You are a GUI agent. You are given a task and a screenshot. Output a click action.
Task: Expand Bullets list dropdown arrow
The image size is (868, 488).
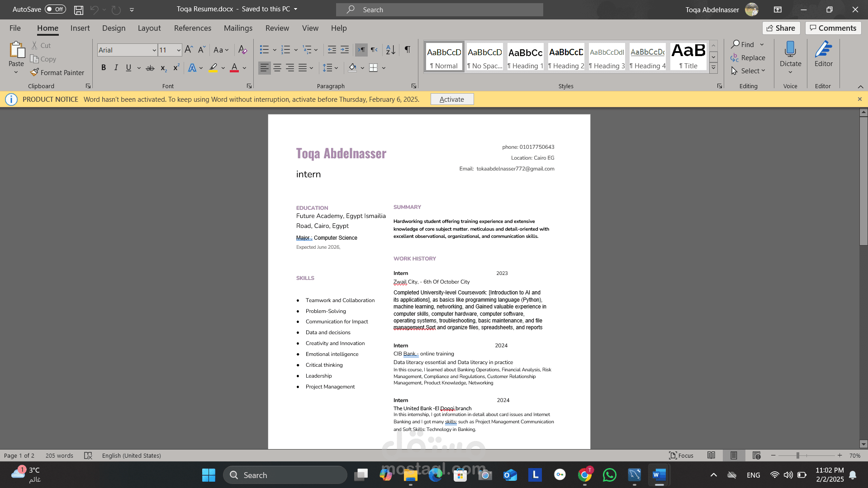point(275,50)
